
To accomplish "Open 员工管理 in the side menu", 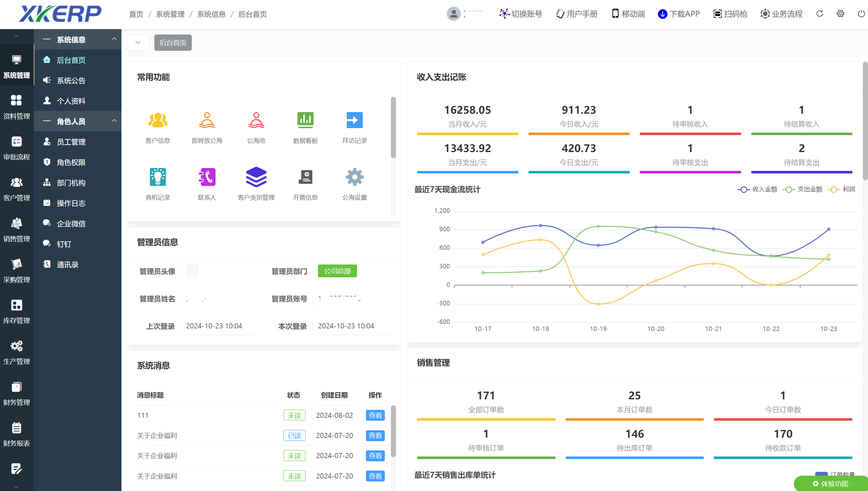I will (71, 142).
